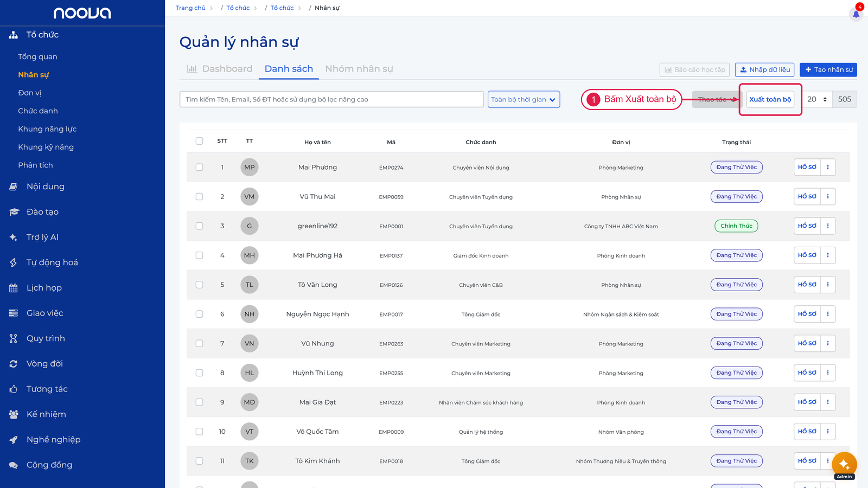Image resolution: width=868 pixels, height=488 pixels.
Task: Tick the checkbox for Vũ Thu Mai
Action: tap(200, 197)
